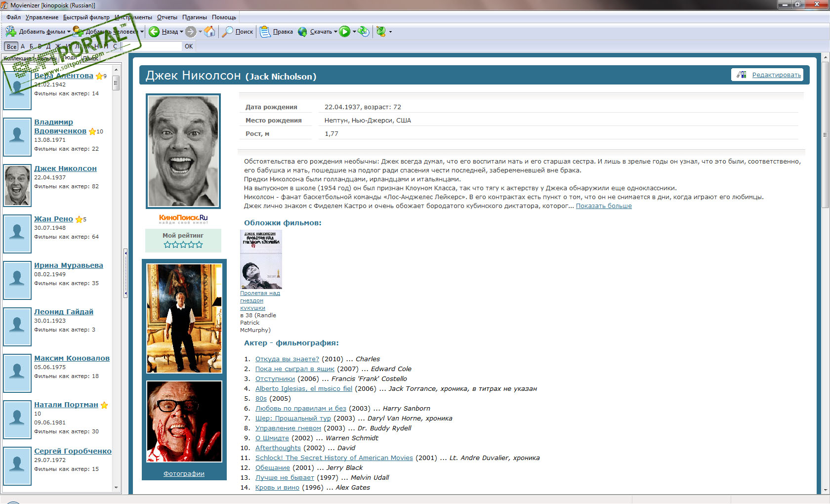Open the film Откуда вы знаете?
This screenshot has height=504, width=830.
tap(287, 359)
